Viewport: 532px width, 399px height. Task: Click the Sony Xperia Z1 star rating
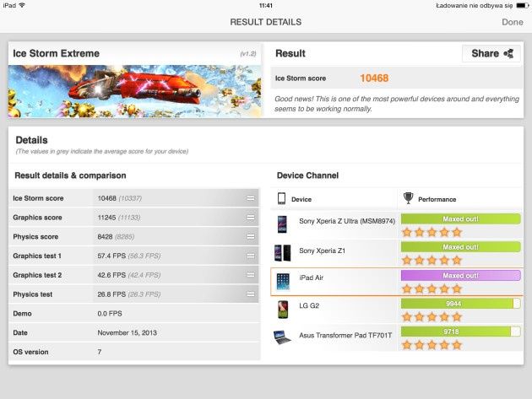tap(432, 261)
